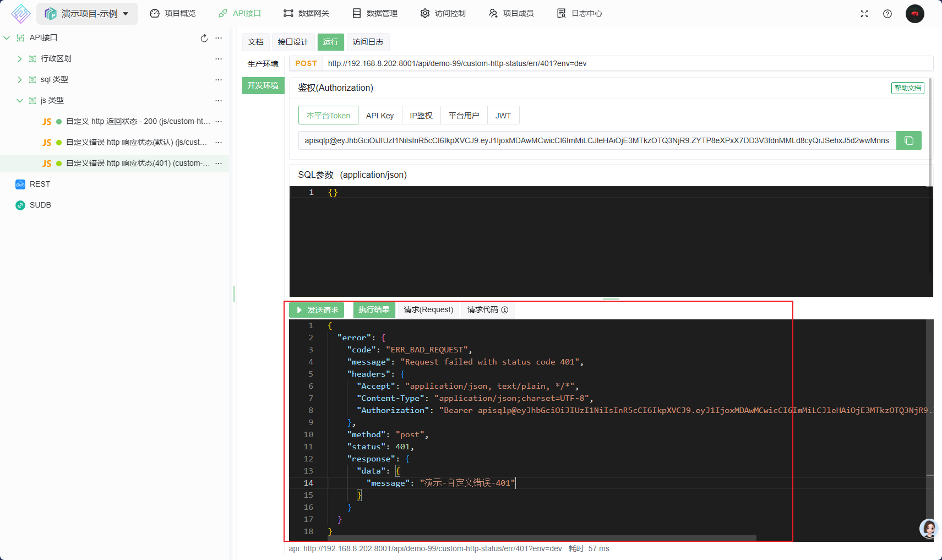Expand the sql 类型 folder
The image size is (942, 560).
click(19, 79)
